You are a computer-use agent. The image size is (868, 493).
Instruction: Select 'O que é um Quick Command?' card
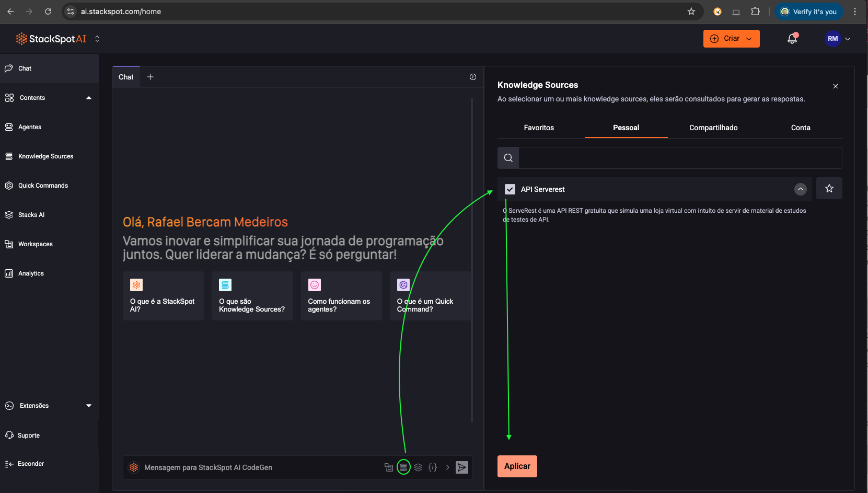(430, 296)
